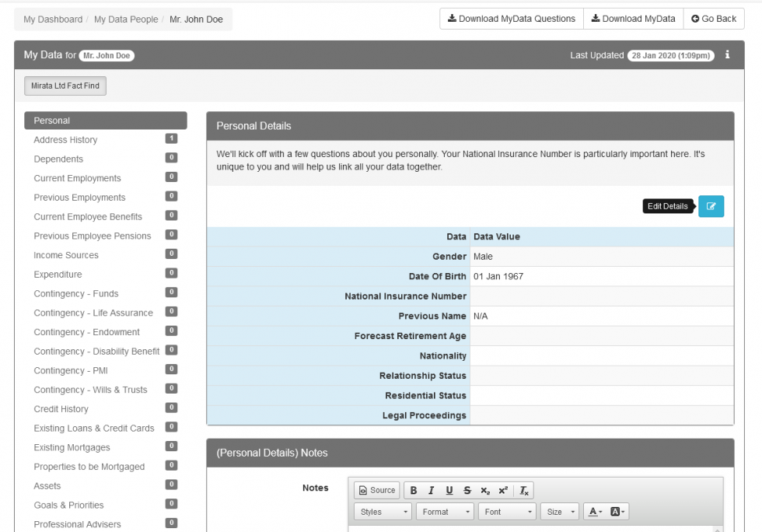This screenshot has width=762, height=532.
Task: Toggle subscript in notes editor
Action: point(485,490)
